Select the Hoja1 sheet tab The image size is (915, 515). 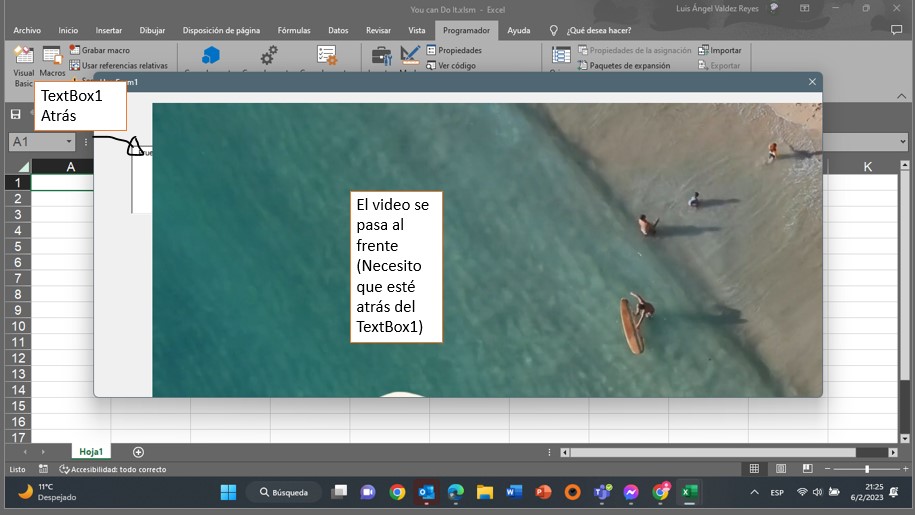point(91,452)
